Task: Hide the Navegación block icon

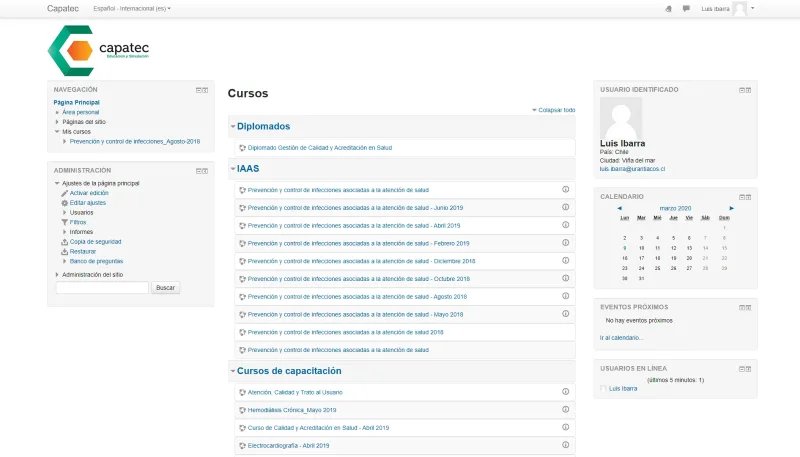Action: coord(199,90)
